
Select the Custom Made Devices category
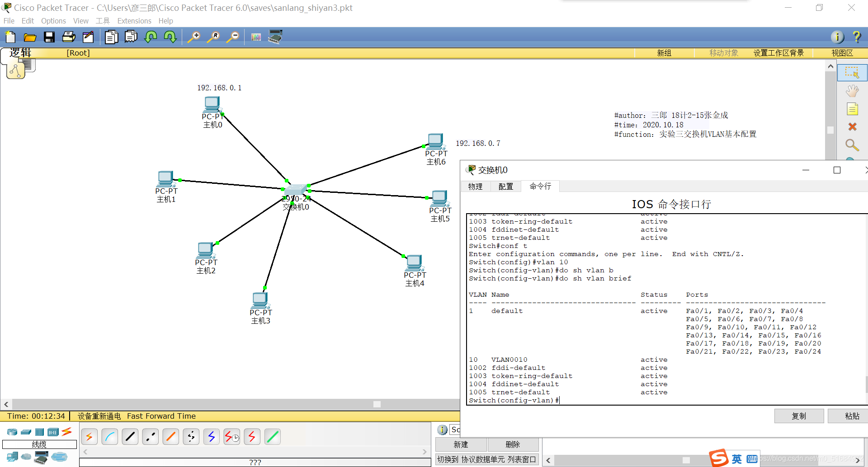41,458
